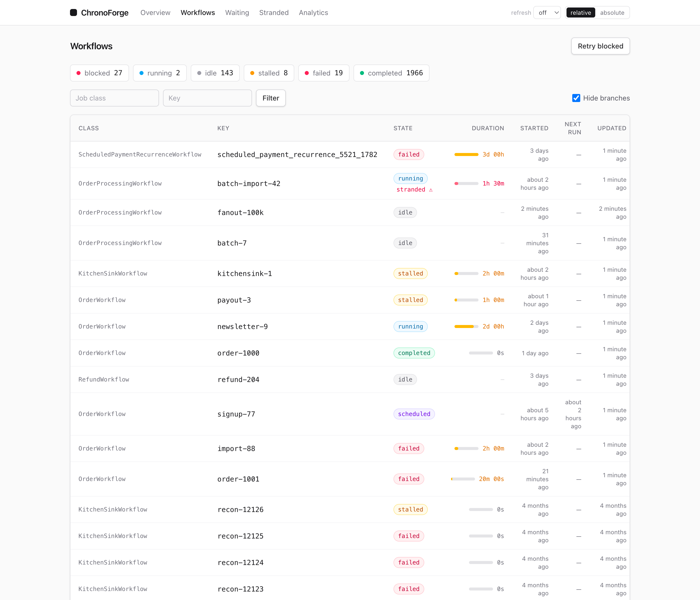Open the Analytics tab
Viewport: 700px width, 600px height.
click(313, 12)
